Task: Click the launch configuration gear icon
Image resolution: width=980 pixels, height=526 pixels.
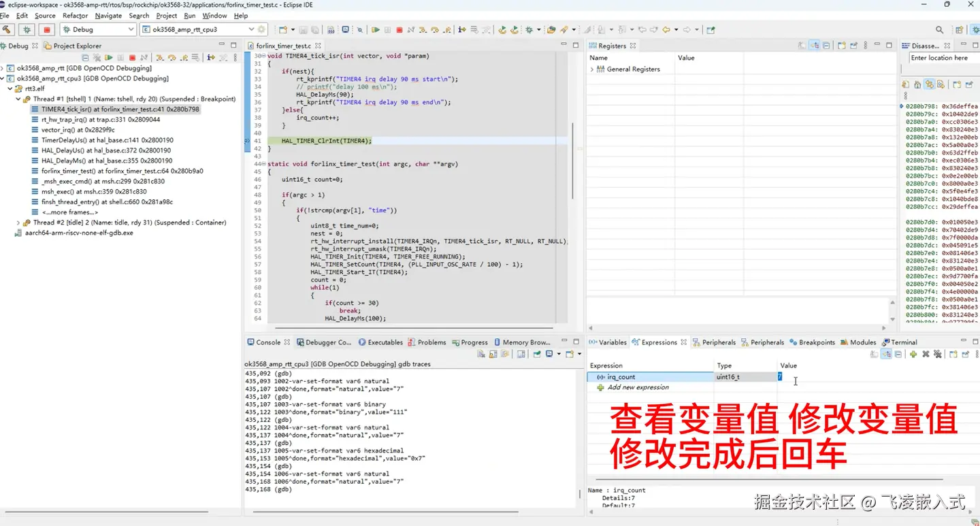Action: pos(261,29)
